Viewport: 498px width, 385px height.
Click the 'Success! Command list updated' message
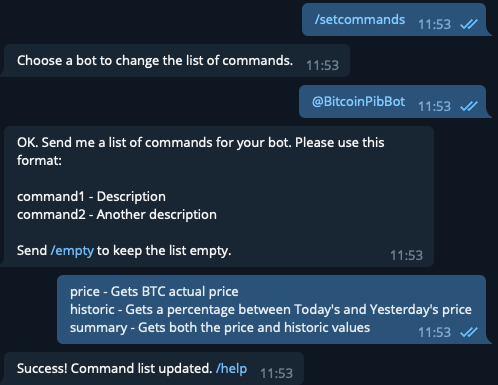153,369
